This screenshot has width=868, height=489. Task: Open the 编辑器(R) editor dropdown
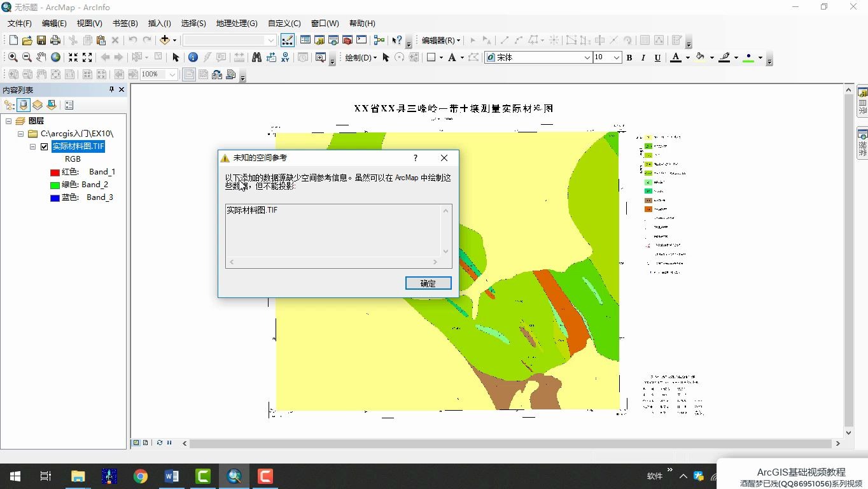click(441, 40)
